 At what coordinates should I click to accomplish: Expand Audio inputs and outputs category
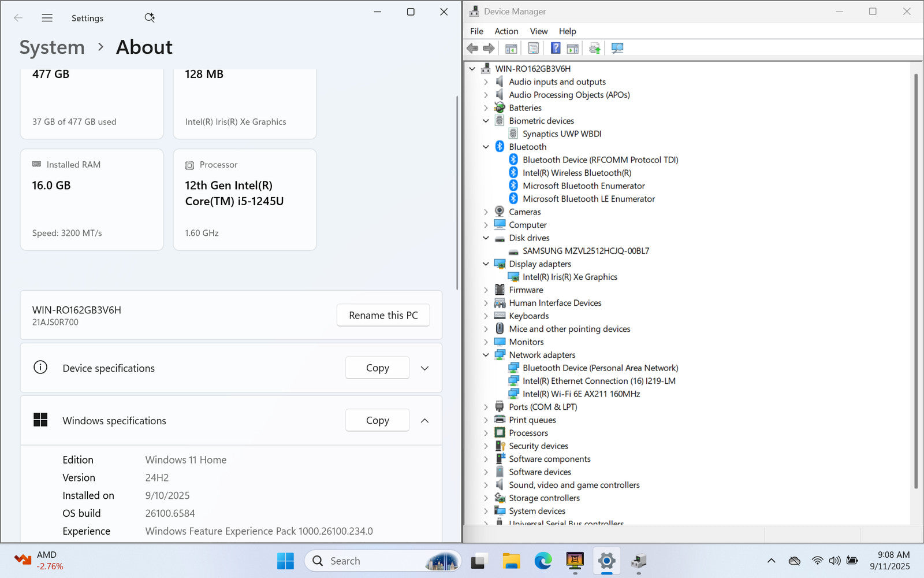pos(486,82)
